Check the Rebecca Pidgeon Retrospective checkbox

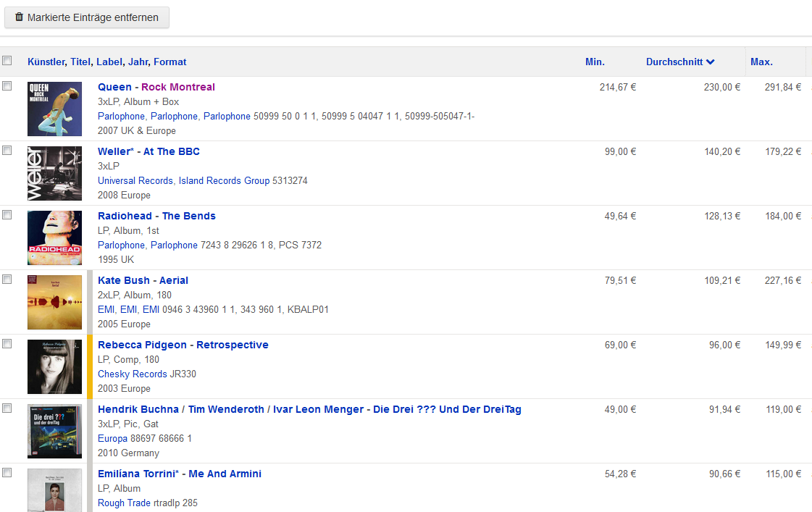click(7, 344)
